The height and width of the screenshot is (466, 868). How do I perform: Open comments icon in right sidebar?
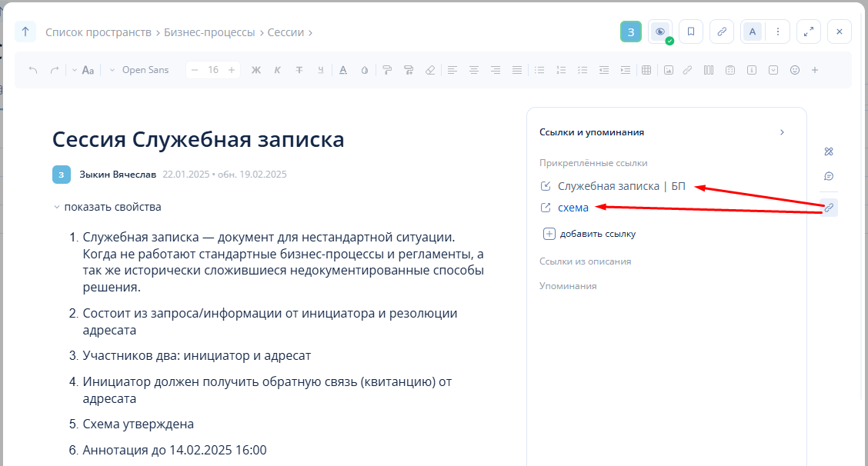829,176
